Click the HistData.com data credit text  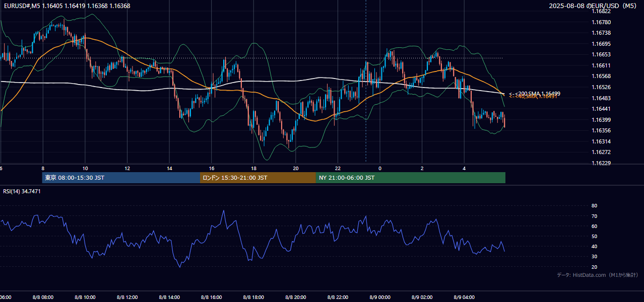click(x=598, y=275)
